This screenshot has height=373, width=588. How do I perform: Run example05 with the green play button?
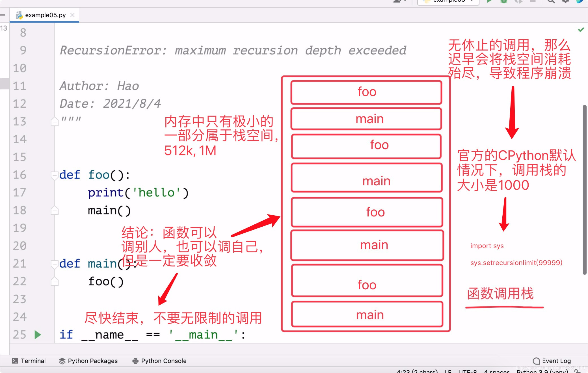point(490,1)
